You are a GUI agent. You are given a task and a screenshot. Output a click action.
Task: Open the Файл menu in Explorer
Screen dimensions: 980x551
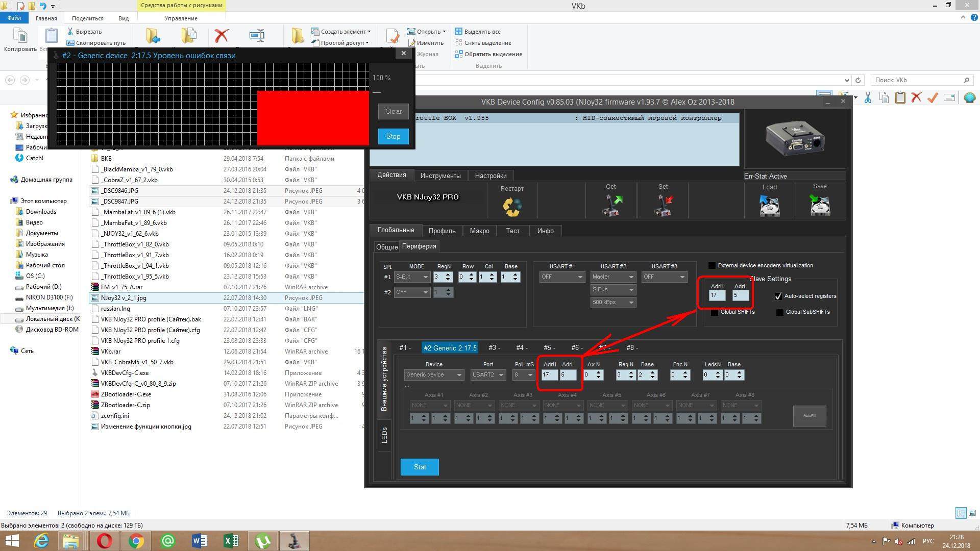point(14,18)
